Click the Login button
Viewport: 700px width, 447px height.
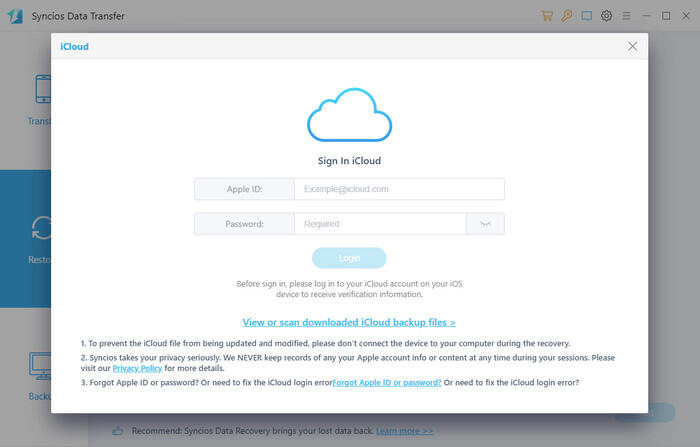pos(349,258)
